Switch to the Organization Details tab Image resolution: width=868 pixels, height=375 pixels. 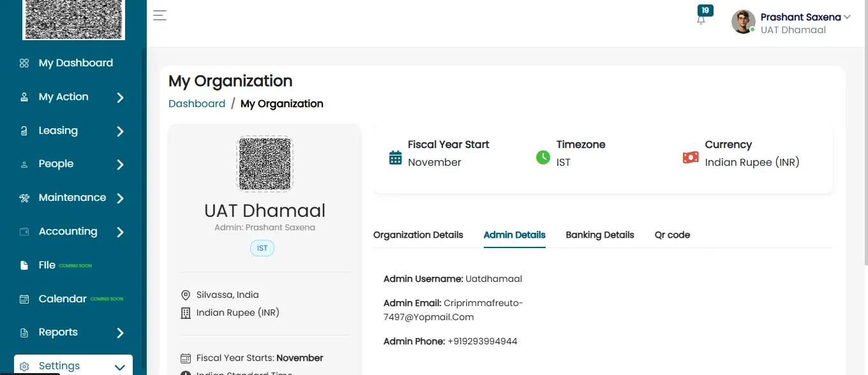418,235
